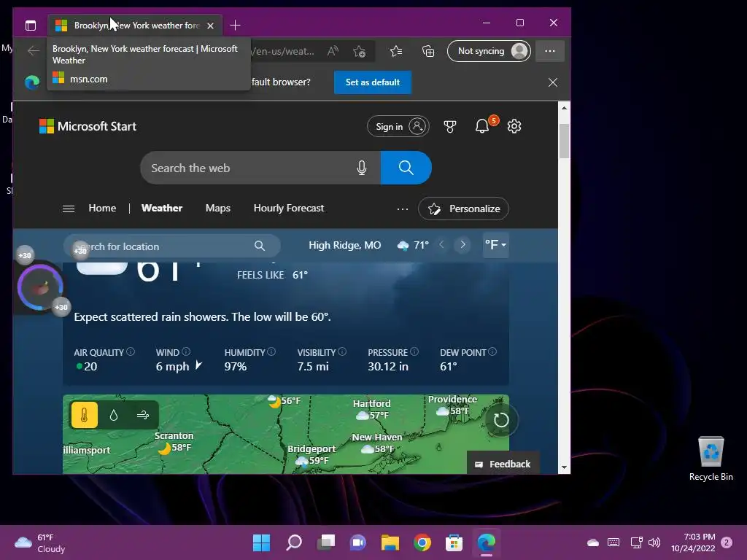747x560 pixels.
Task: Open the hamburger navigation menu
Action: pos(69,209)
